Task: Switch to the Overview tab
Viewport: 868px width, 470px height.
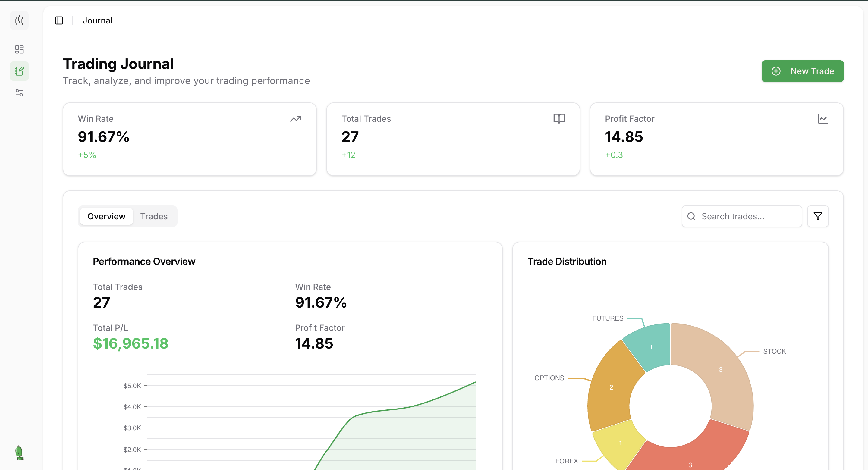Action: click(106, 216)
